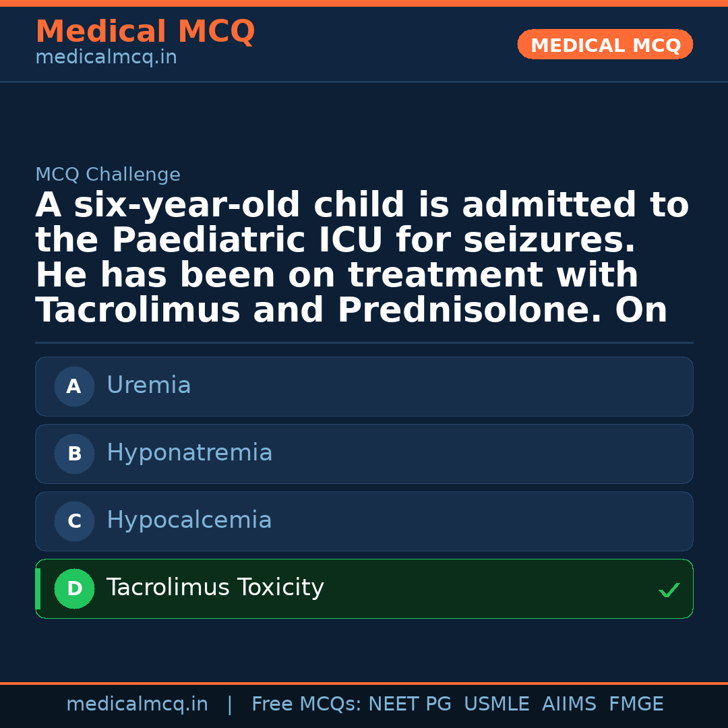Viewport: 728px width, 728px height.
Task: Select the Uremia answer text
Action: pos(148,386)
